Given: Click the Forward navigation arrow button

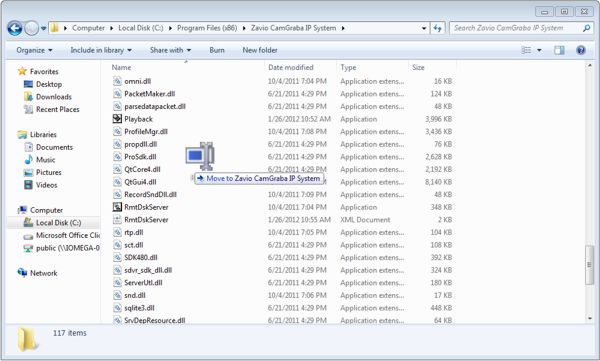Looking at the screenshot, I should pyautogui.click(x=31, y=28).
